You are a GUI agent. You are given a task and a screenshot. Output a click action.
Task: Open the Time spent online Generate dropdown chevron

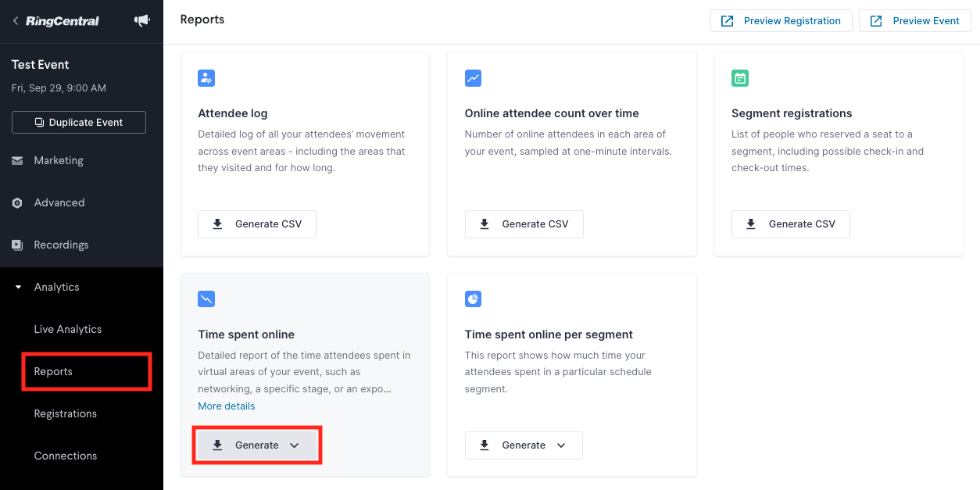pos(295,445)
